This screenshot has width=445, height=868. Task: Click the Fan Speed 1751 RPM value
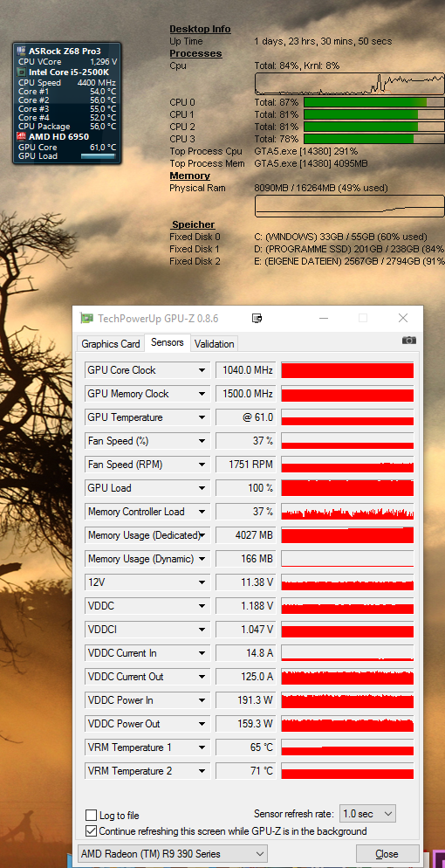pyautogui.click(x=245, y=465)
